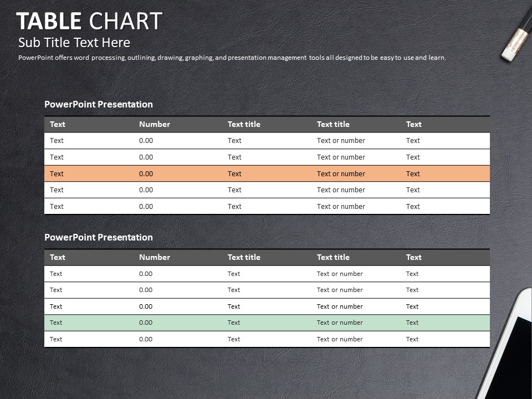
Task: Select the "Sub Title Text Here" subtitle
Action: pos(74,43)
